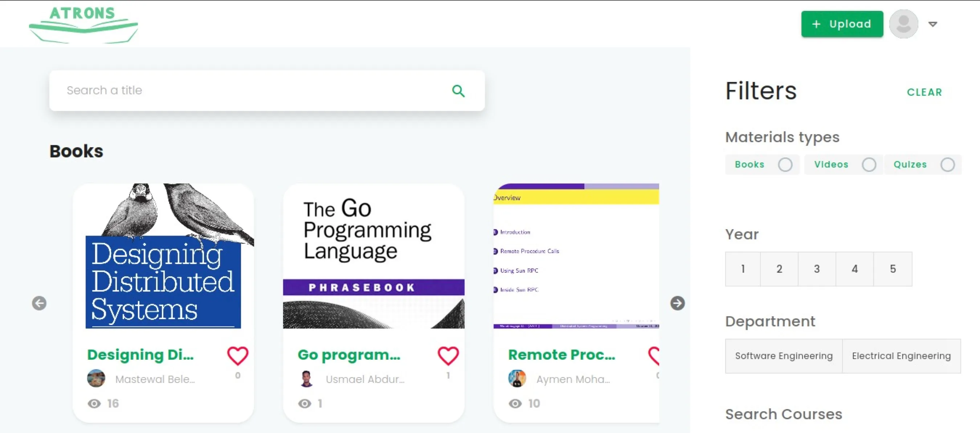Screen dimensions: 980x433
Task: Clear all filters
Action: pos(924,92)
